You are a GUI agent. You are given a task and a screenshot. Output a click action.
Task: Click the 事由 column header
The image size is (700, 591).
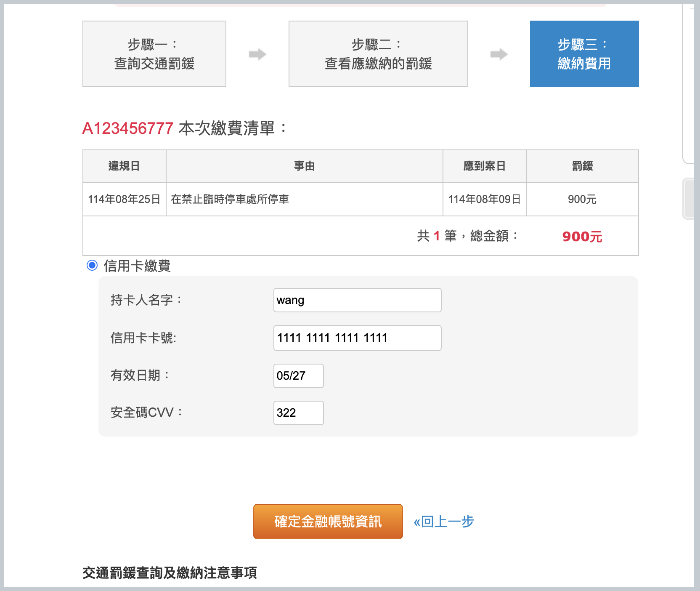point(304,166)
